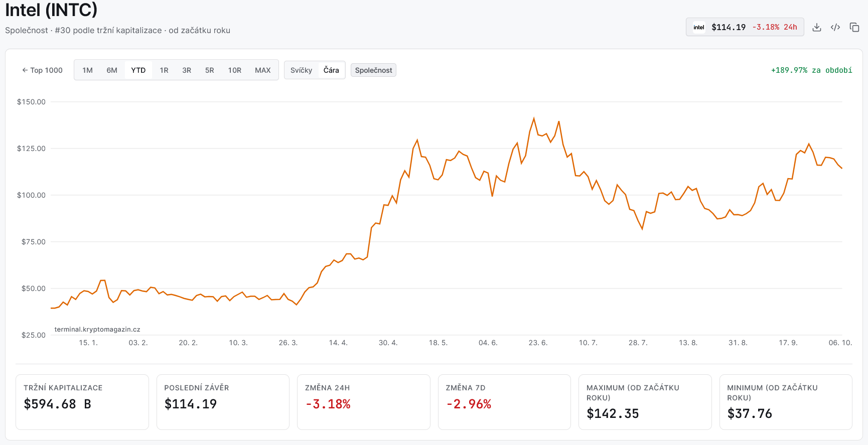868x445 pixels.
Task: Click the download chart icon
Action: click(817, 27)
